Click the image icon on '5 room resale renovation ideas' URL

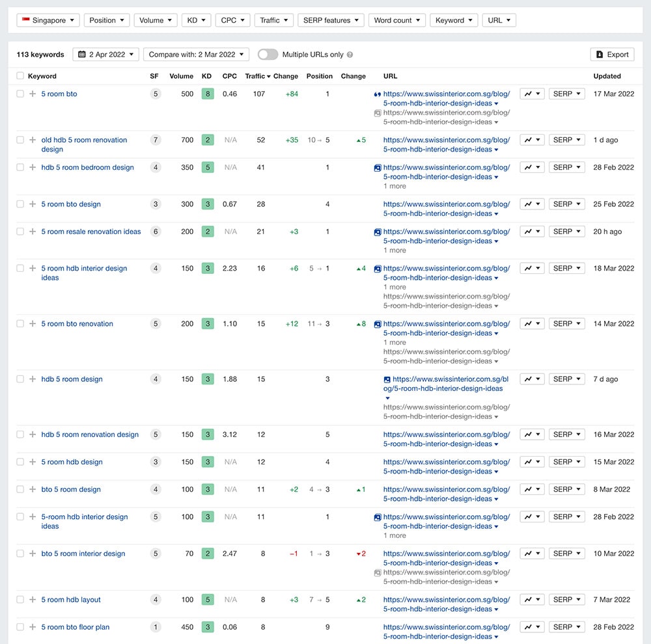[x=377, y=232]
